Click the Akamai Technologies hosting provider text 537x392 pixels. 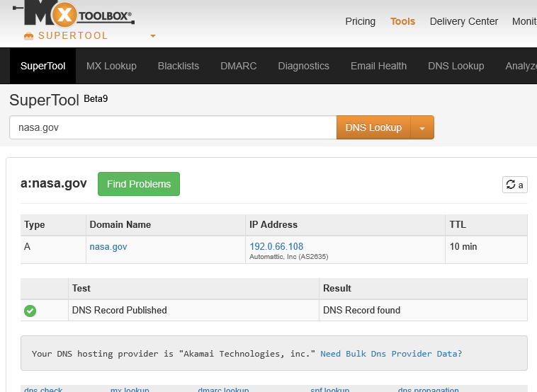(174, 354)
